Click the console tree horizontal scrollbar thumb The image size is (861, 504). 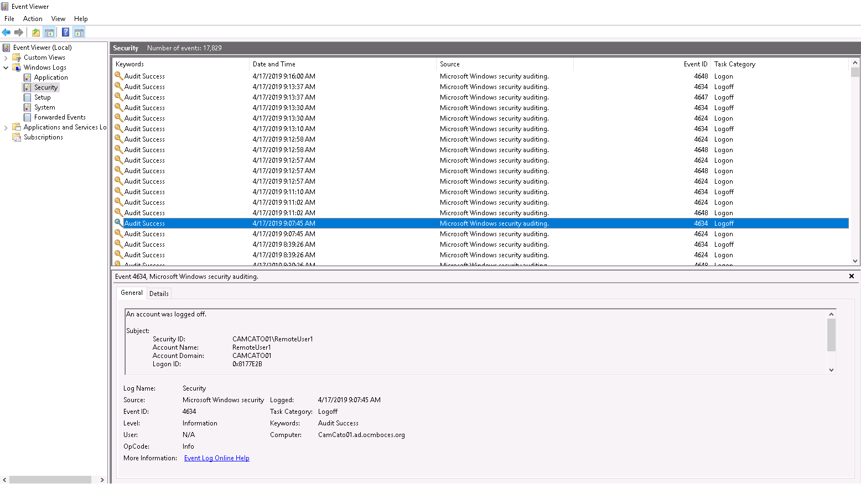click(x=50, y=480)
